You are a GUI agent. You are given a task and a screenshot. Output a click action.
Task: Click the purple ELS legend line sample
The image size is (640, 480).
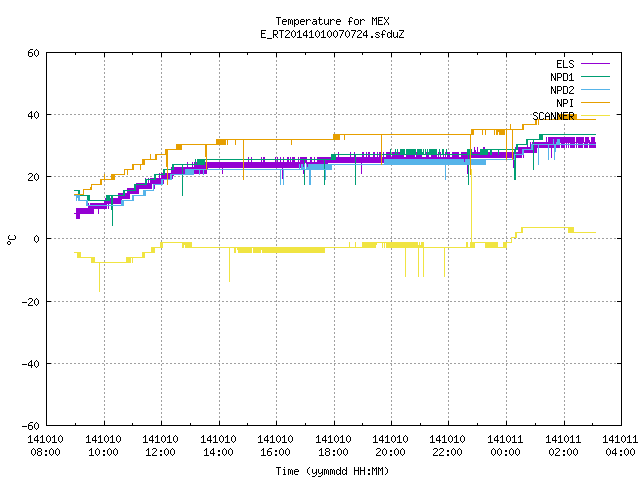pos(596,64)
